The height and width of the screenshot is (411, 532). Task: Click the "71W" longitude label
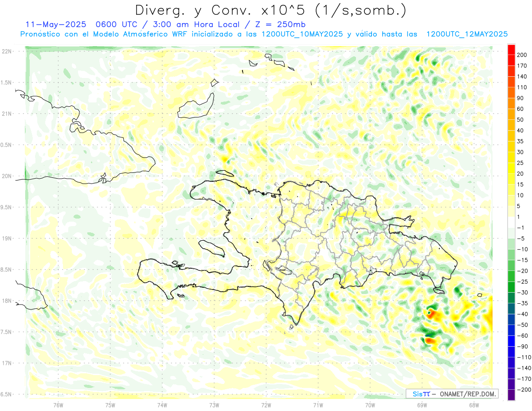coord(318,405)
